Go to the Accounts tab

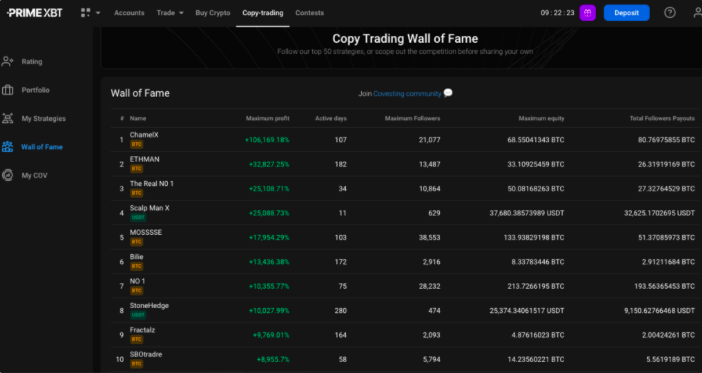[x=129, y=13]
